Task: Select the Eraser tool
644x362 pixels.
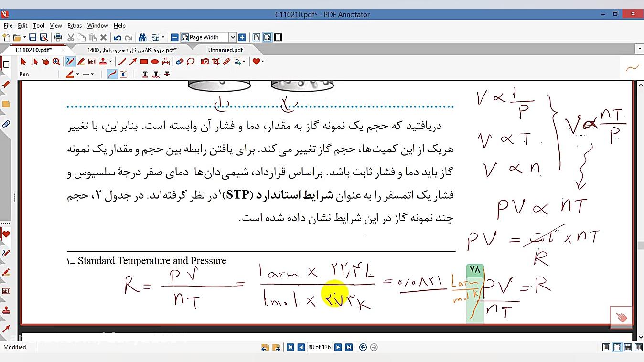Action: point(180,62)
